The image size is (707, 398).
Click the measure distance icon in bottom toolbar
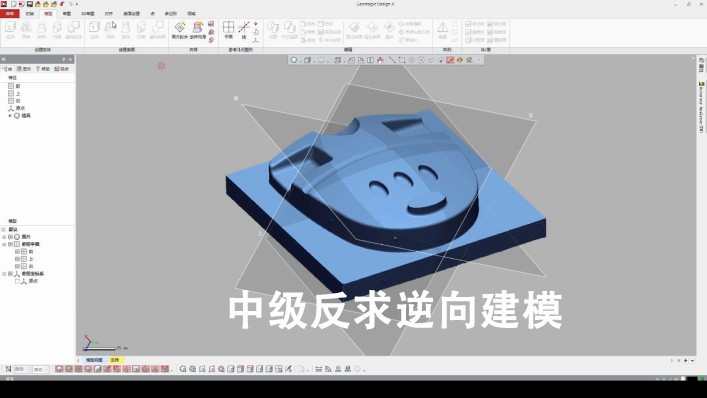tap(319, 369)
